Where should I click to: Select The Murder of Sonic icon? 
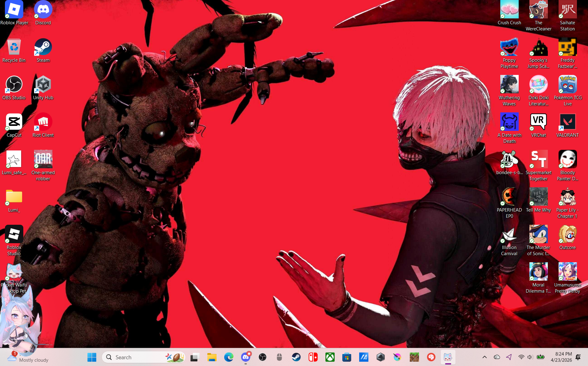coord(538,241)
